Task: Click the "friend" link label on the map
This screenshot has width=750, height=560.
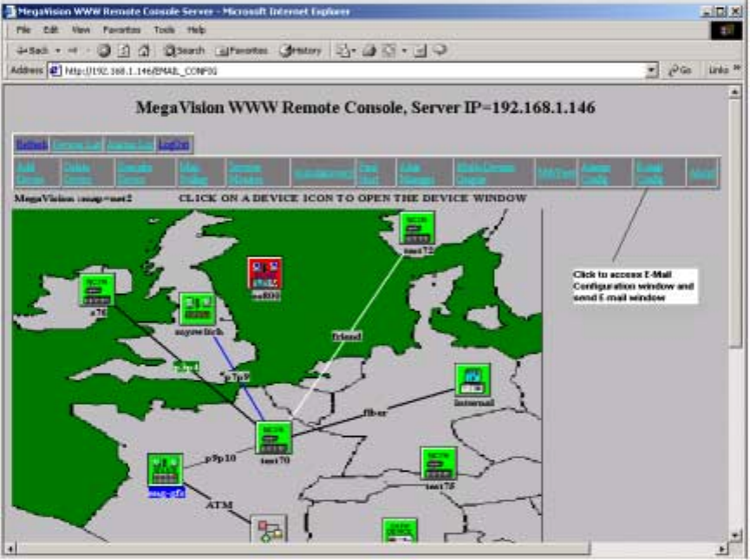Action: 347,336
